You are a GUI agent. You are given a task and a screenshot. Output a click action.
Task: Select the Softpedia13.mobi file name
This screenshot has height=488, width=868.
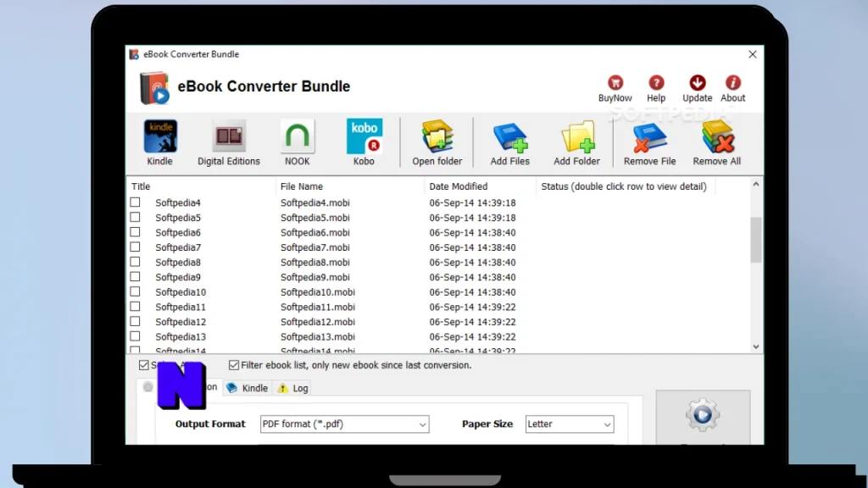(318, 337)
